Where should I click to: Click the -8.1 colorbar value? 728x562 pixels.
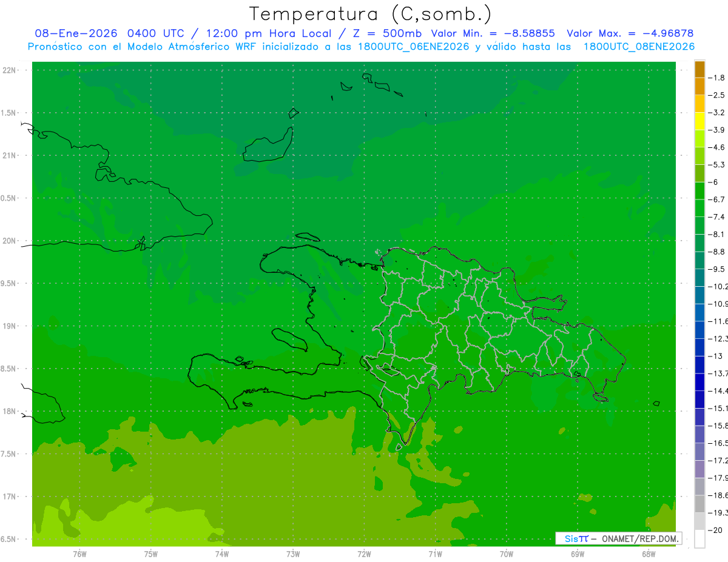coord(716,234)
